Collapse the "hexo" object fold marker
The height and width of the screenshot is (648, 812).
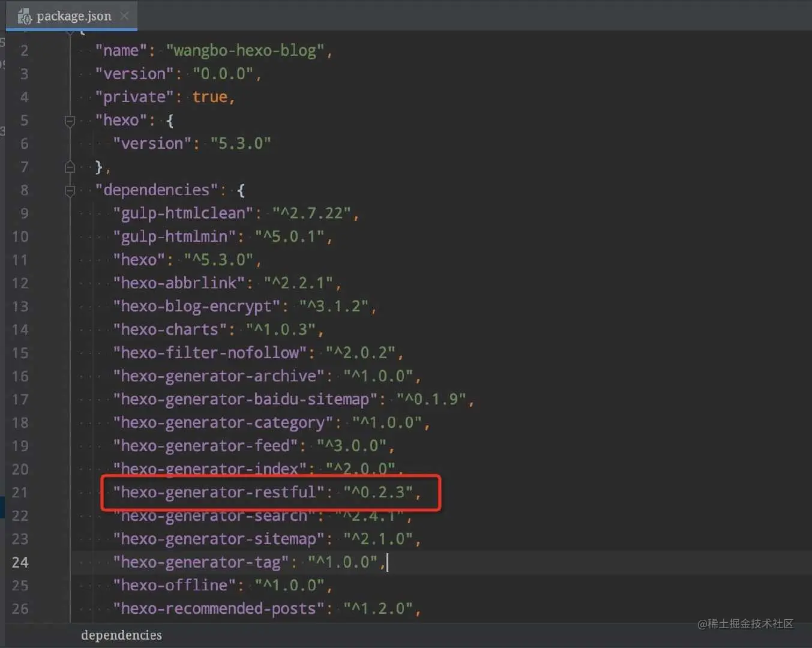click(70, 121)
